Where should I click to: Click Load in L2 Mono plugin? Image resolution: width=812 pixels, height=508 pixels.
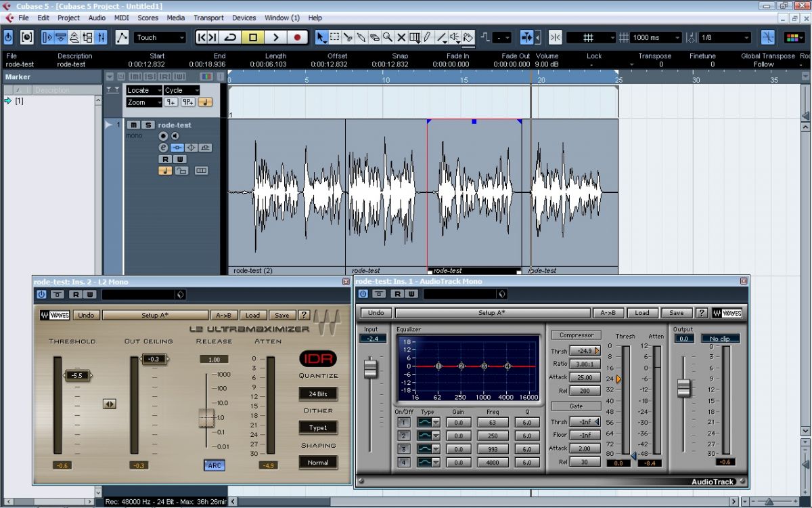click(252, 315)
